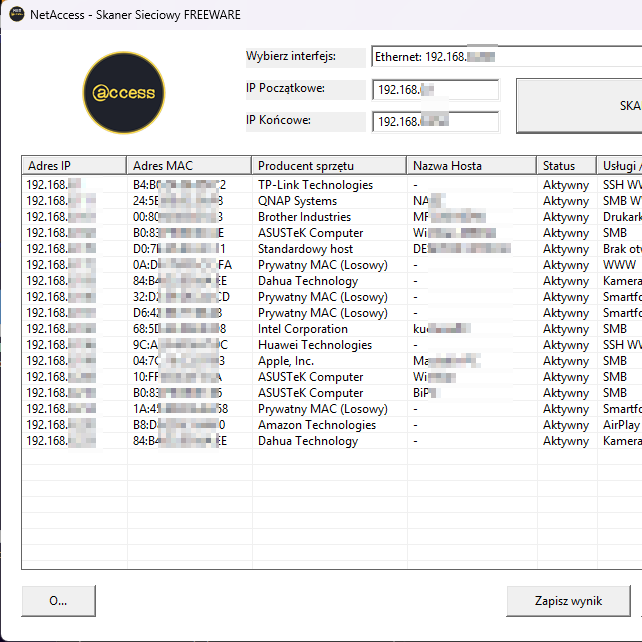Image resolution: width=642 pixels, height=642 pixels.
Task: Click the IP address in the Apple row
Action: [x=61, y=360]
